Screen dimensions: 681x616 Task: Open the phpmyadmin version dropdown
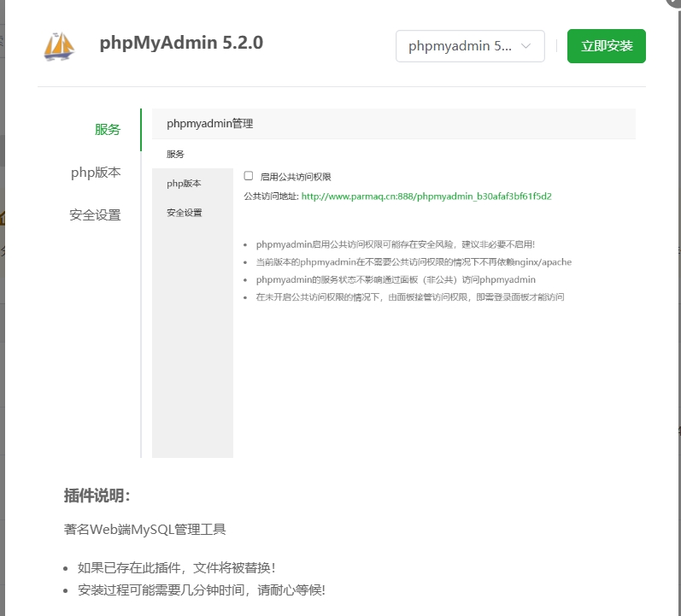pos(470,46)
